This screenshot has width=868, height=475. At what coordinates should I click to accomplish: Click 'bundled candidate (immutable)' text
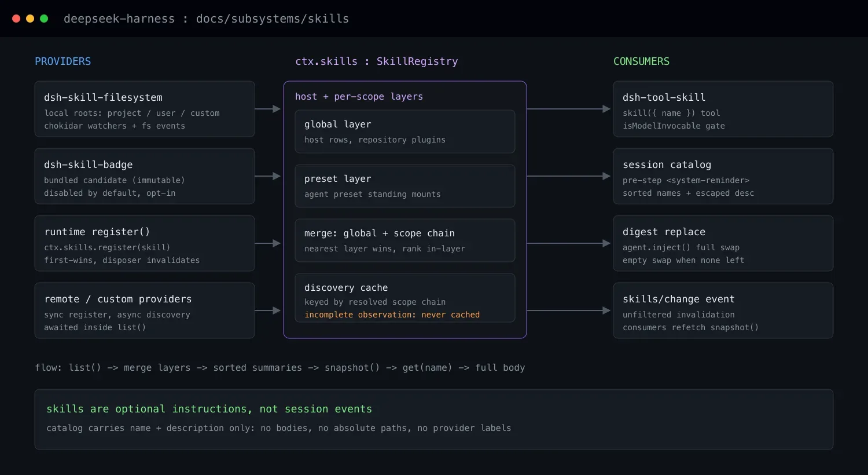point(115,180)
